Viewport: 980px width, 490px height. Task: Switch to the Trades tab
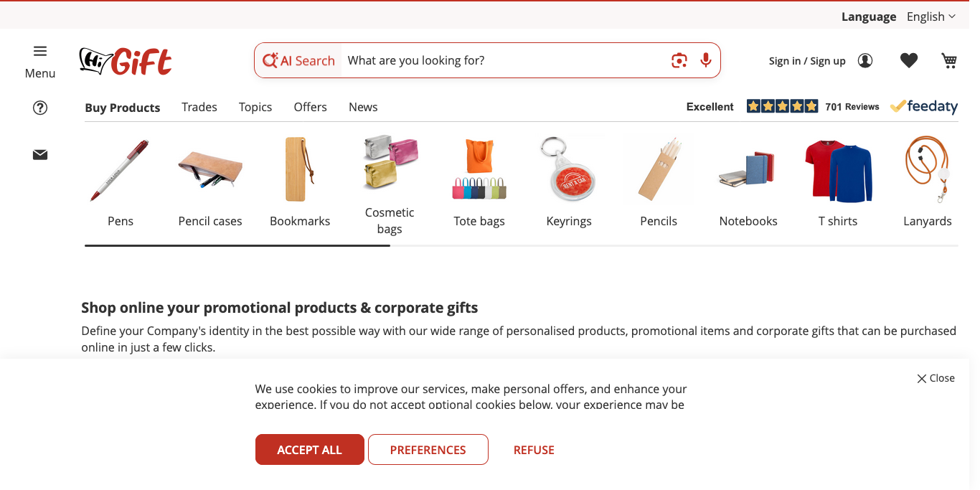pyautogui.click(x=199, y=107)
